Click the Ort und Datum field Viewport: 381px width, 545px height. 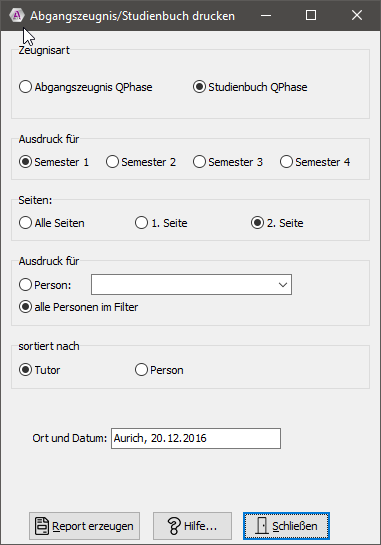[x=196, y=438]
